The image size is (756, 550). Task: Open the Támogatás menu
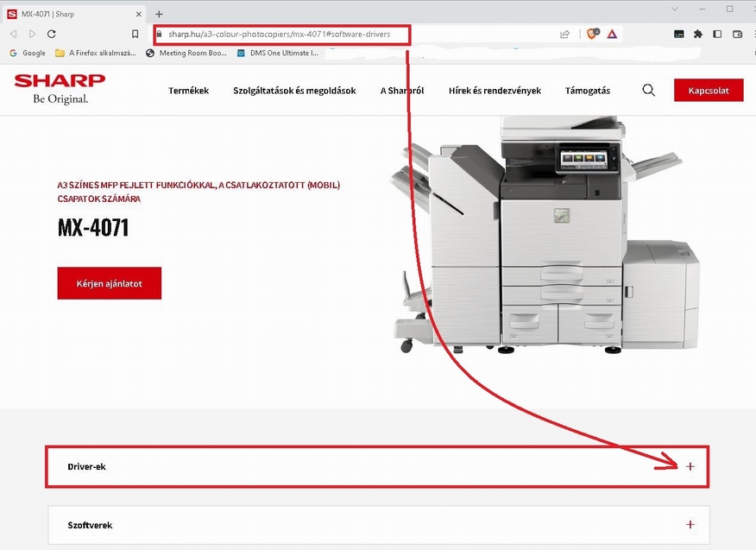point(588,91)
